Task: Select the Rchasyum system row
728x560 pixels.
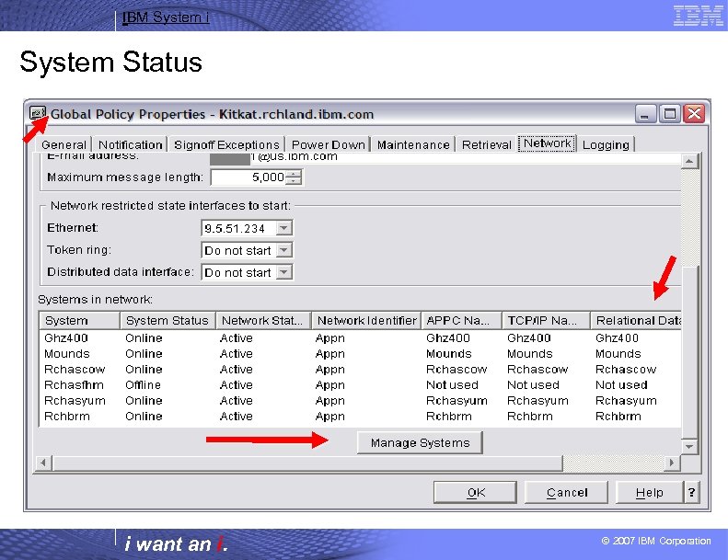Action: pos(360,400)
